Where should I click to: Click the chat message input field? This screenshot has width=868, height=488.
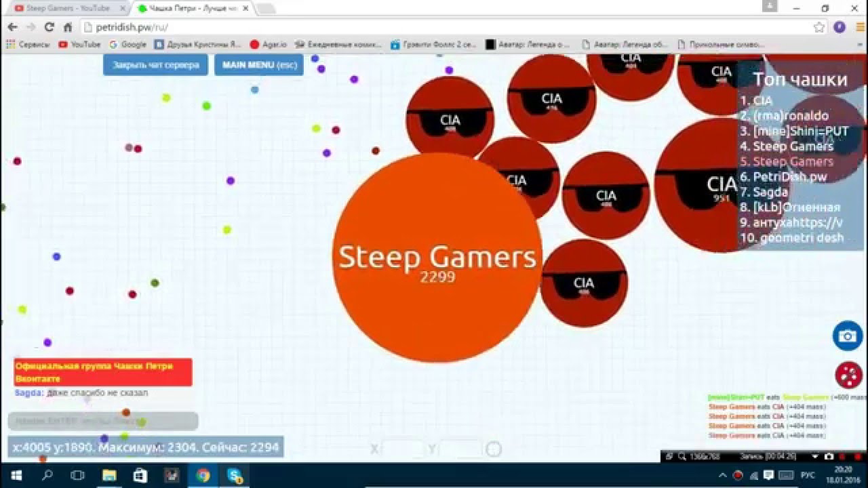[x=103, y=421]
